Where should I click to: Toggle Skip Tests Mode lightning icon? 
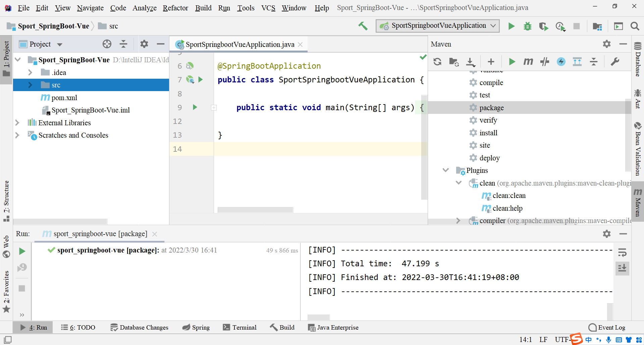point(561,62)
